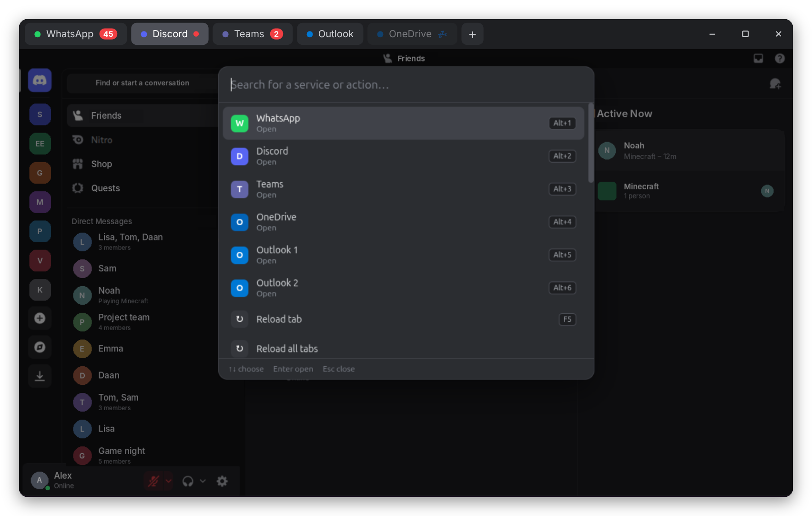Toggle the headphones deafen button
Screen dimensions: 812x516
click(188, 481)
